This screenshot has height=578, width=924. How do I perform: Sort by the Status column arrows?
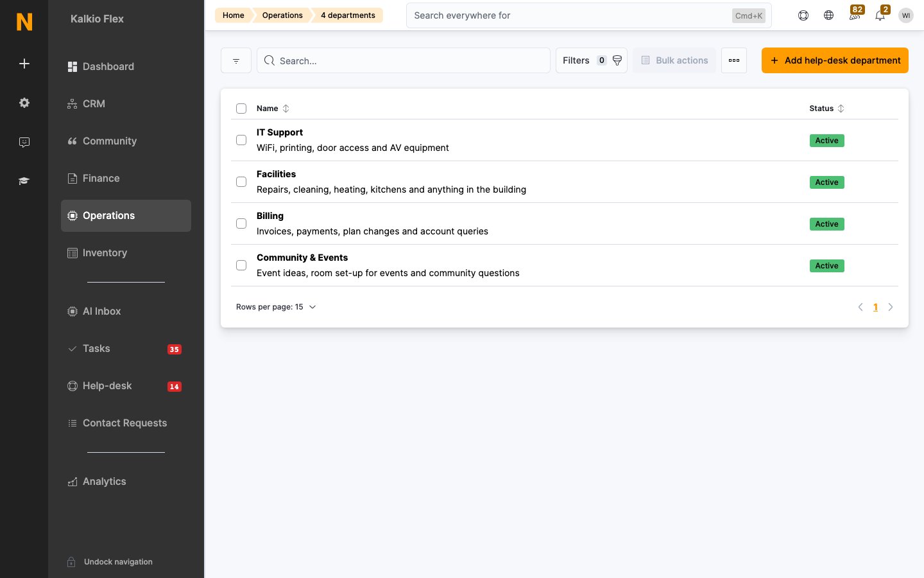click(x=841, y=109)
